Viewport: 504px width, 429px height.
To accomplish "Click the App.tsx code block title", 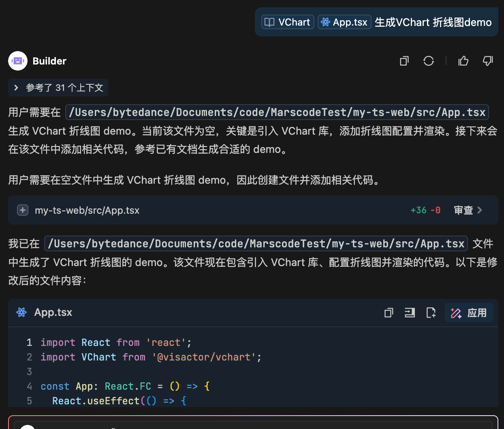I will point(53,312).
